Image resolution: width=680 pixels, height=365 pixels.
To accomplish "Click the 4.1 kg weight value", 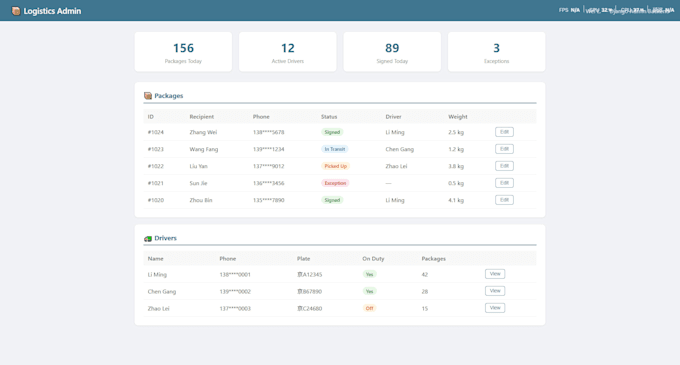I will [456, 200].
